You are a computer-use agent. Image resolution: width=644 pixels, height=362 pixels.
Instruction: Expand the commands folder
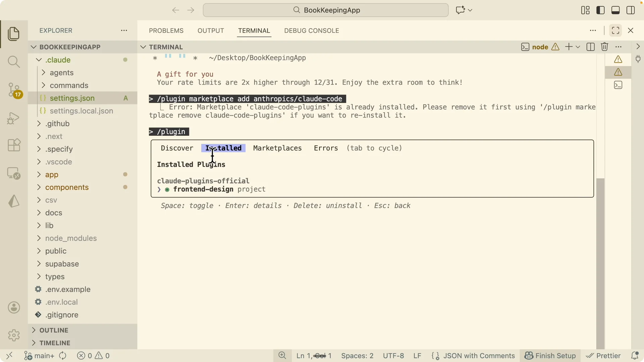pos(69,85)
